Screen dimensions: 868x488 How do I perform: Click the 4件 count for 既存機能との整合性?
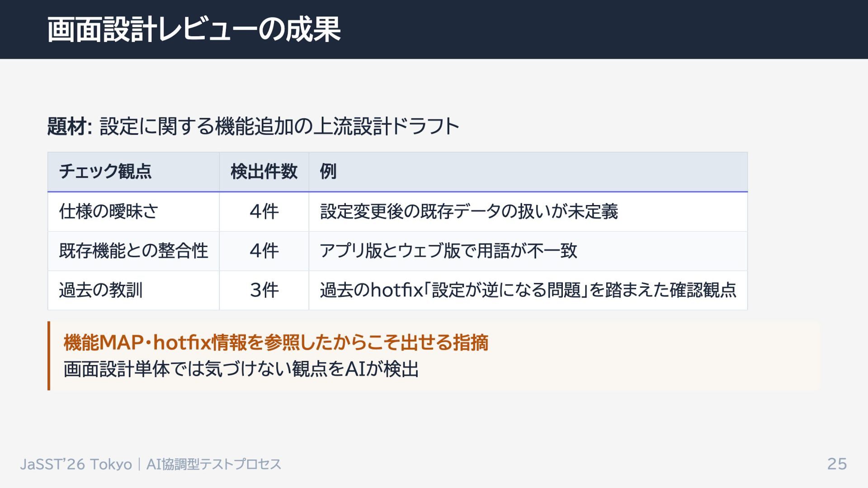264,251
